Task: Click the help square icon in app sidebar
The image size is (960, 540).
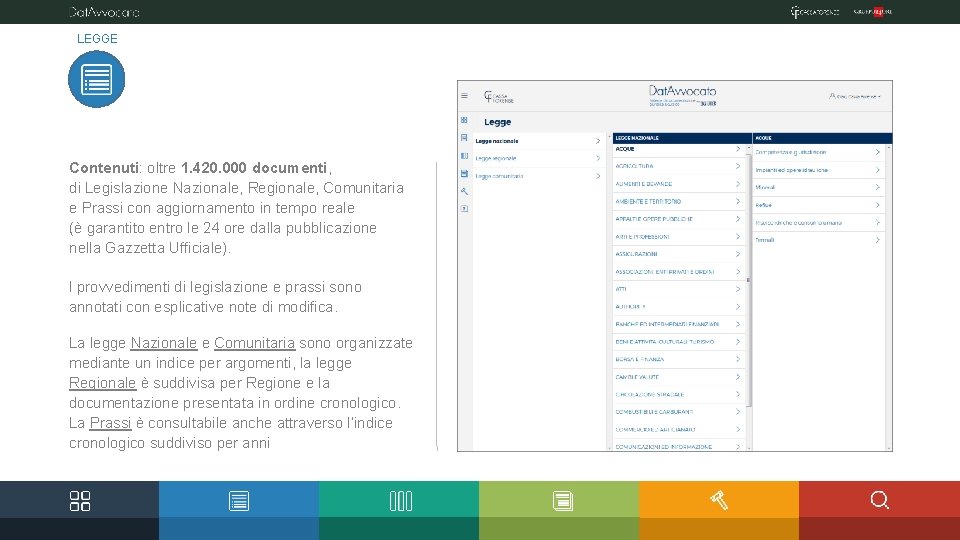Action: tap(464, 209)
